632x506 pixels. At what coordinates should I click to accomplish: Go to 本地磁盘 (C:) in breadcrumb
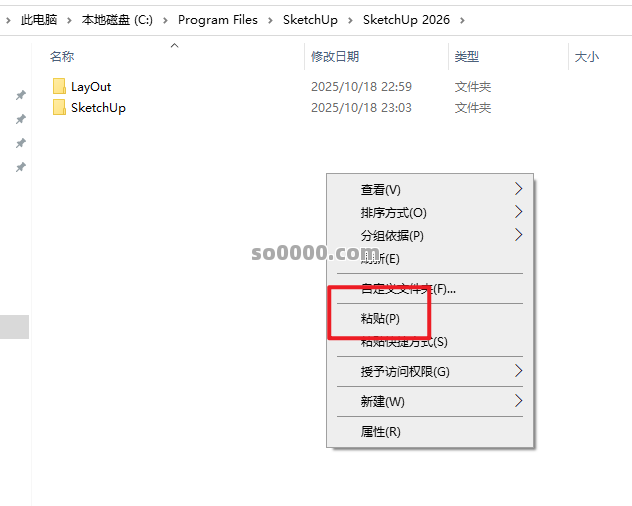[119, 20]
